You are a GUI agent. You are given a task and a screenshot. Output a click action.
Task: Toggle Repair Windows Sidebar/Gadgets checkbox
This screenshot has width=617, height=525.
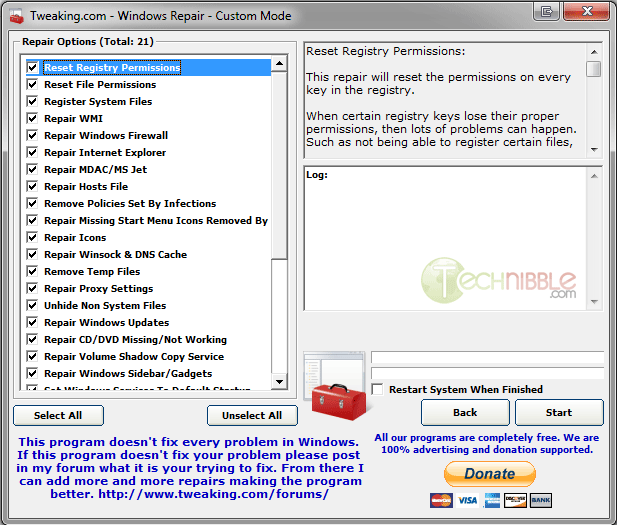pos(32,373)
